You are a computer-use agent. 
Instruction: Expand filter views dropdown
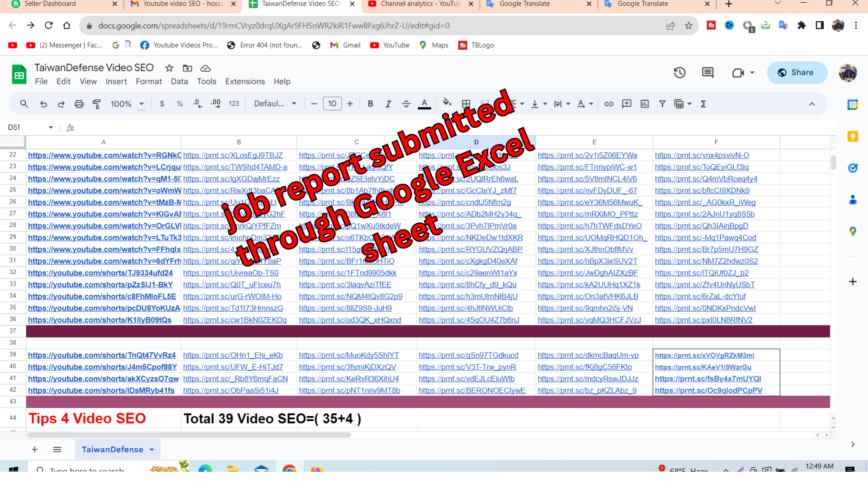click(x=689, y=104)
